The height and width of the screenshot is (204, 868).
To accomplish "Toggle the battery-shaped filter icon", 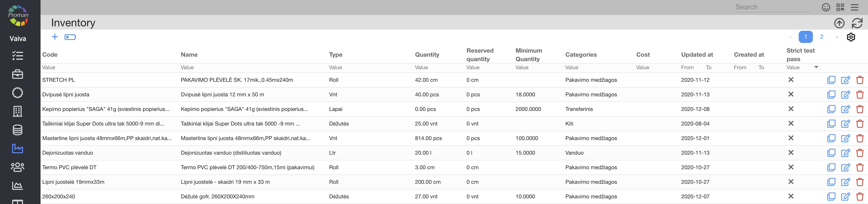I will click(70, 37).
